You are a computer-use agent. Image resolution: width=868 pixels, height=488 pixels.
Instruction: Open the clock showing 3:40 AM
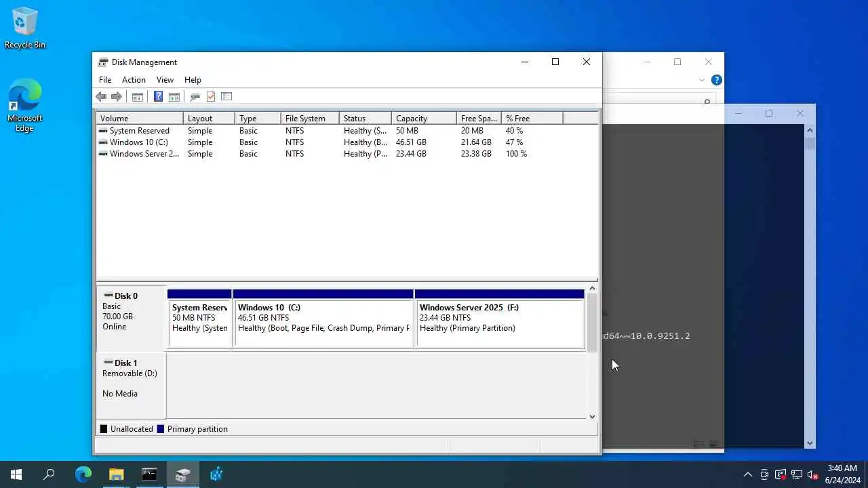[842, 474]
